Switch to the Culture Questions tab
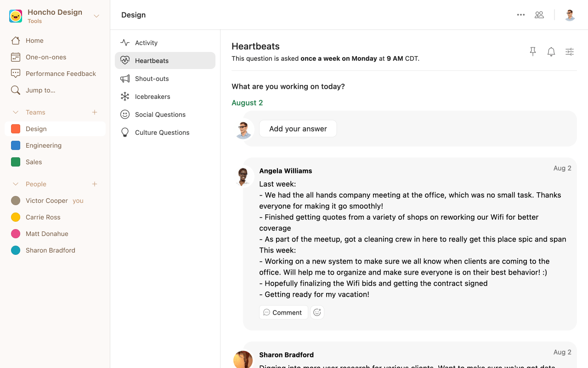Screen dimensions: 588x368 click(165, 132)
